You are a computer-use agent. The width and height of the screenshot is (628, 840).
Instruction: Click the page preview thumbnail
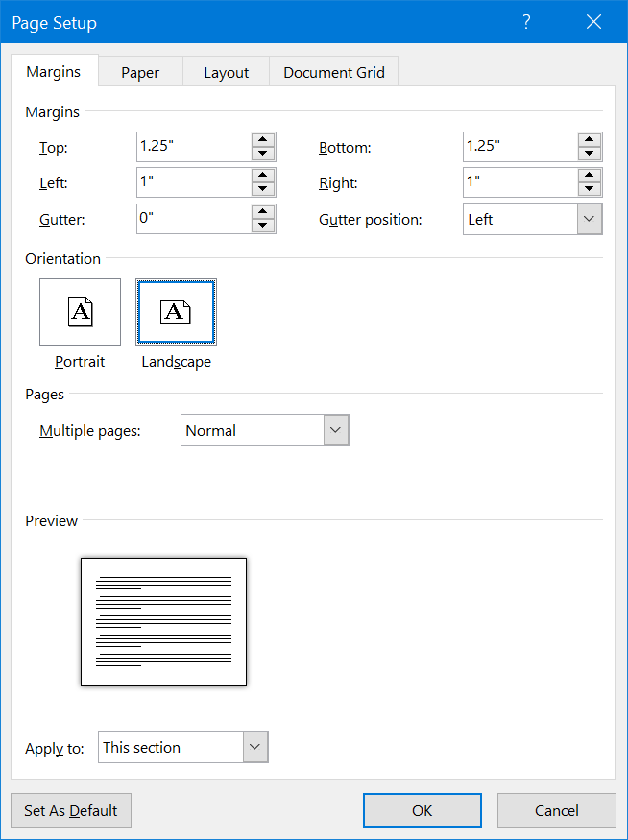[163, 622]
